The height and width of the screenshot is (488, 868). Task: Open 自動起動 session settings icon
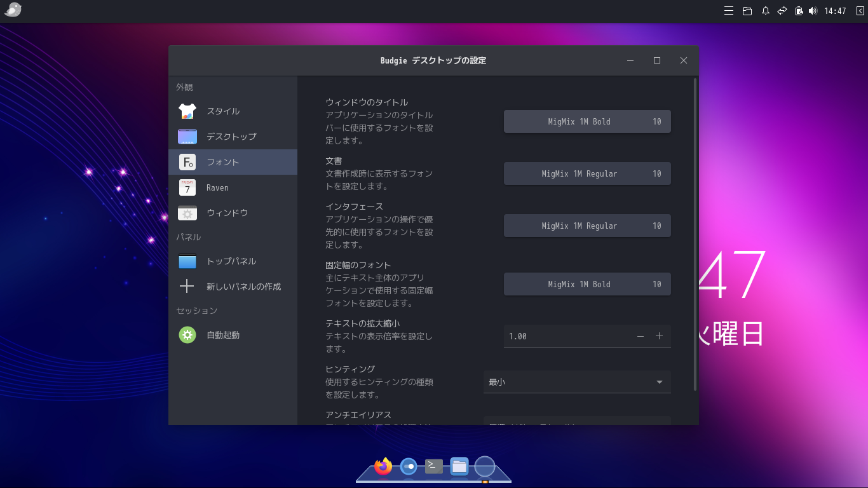click(187, 335)
